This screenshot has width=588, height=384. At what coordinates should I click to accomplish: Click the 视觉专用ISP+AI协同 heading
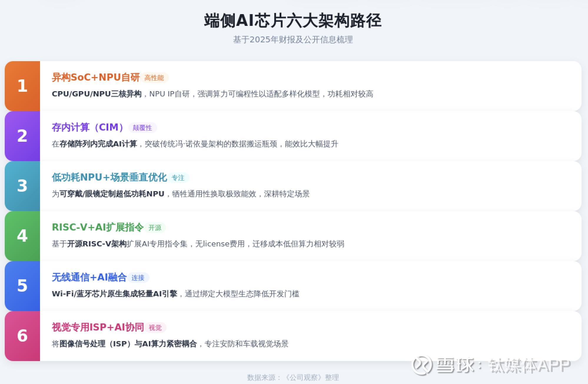tap(98, 327)
